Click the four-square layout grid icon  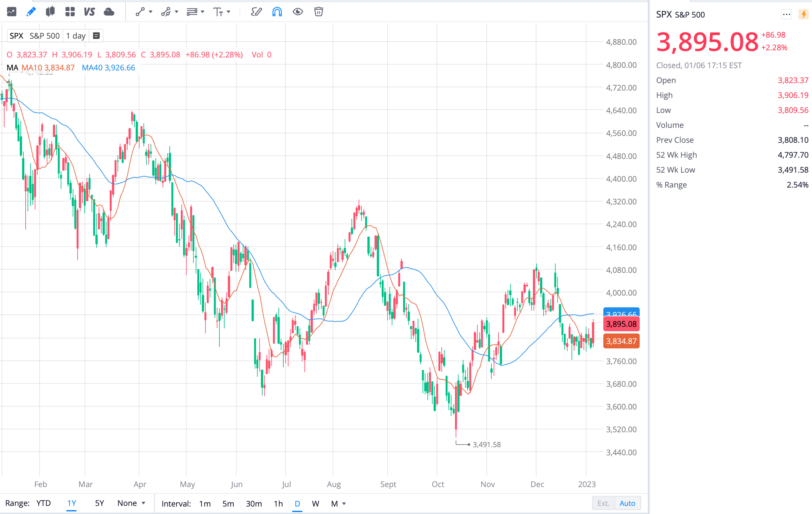click(x=70, y=12)
